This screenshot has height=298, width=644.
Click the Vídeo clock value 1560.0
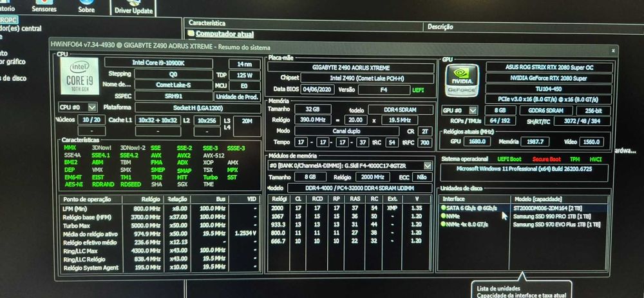592,142
